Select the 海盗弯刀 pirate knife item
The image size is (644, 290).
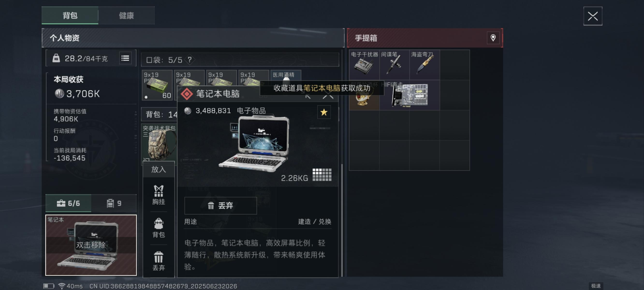[424, 65]
